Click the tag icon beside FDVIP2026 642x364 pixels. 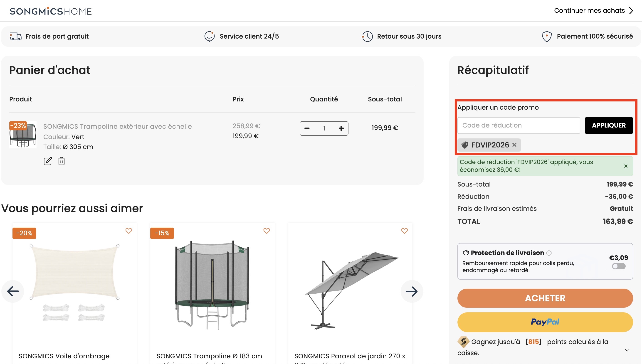[465, 145]
